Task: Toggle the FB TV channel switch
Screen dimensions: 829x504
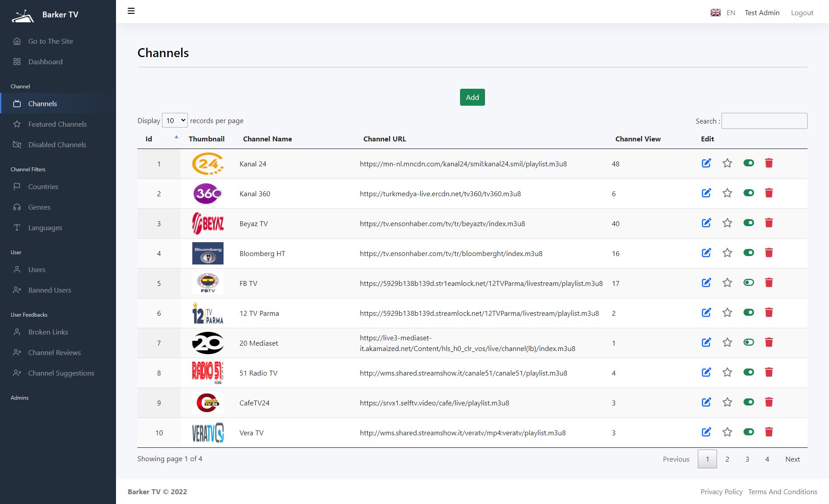Action: click(x=749, y=283)
